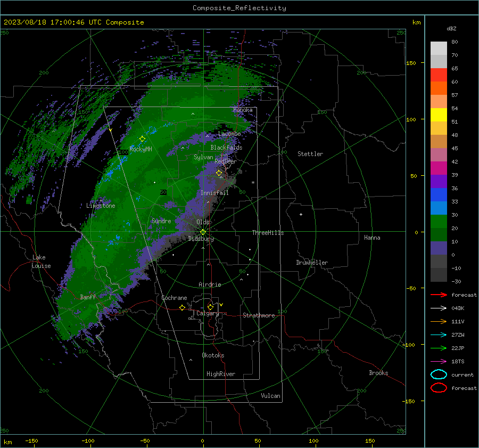Screen dimensions: 479x448
Task: Click the Olds city label
Action: pos(203,222)
